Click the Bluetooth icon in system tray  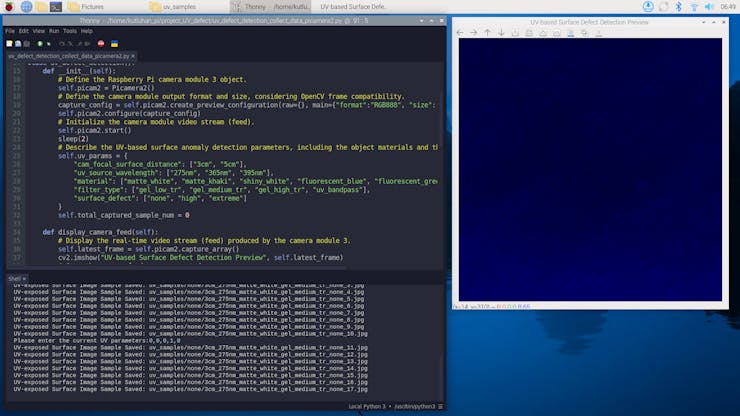coord(679,7)
